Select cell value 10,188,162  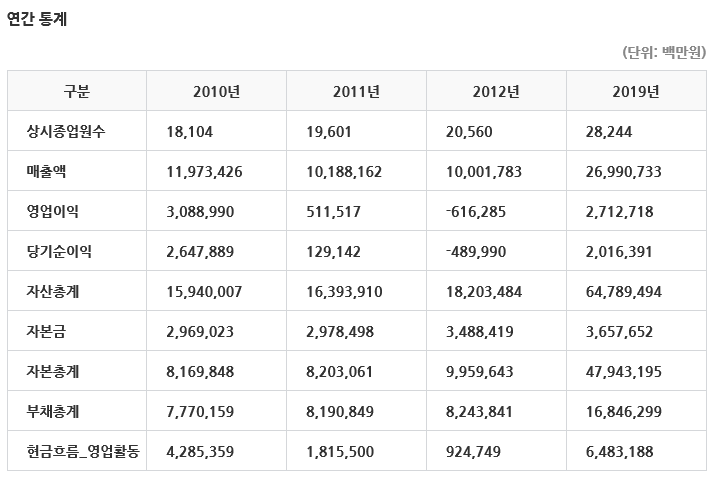click(344, 172)
